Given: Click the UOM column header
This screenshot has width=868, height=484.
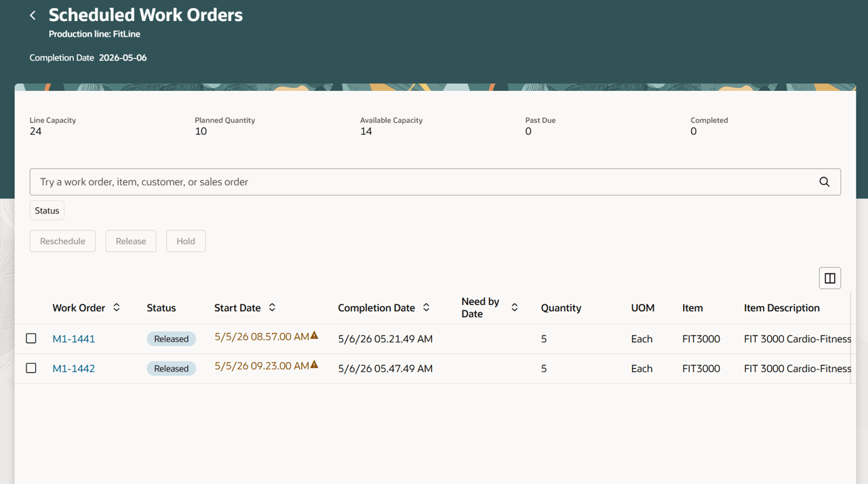Looking at the screenshot, I should (x=643, y=308).
